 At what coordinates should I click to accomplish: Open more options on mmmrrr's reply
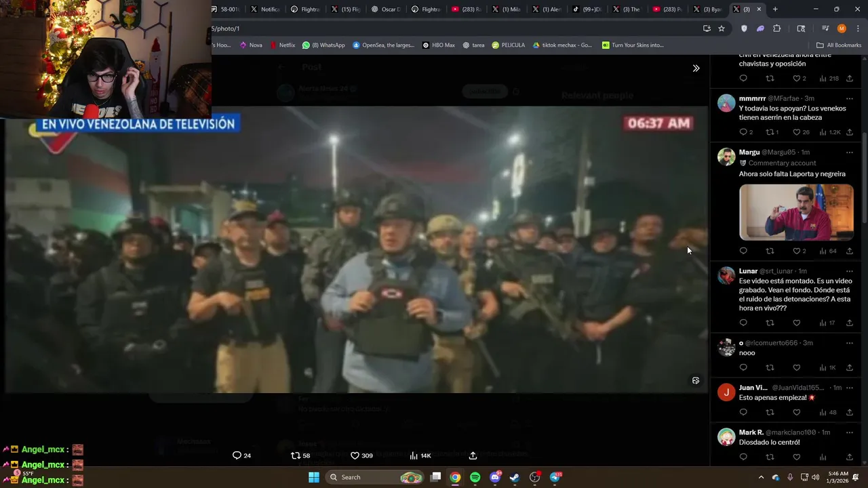point(849,98)
